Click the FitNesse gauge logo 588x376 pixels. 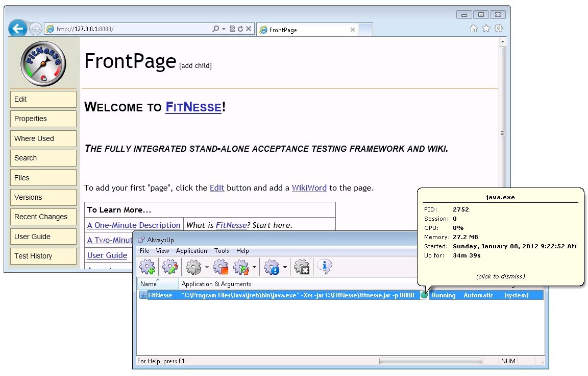(43, 64)
